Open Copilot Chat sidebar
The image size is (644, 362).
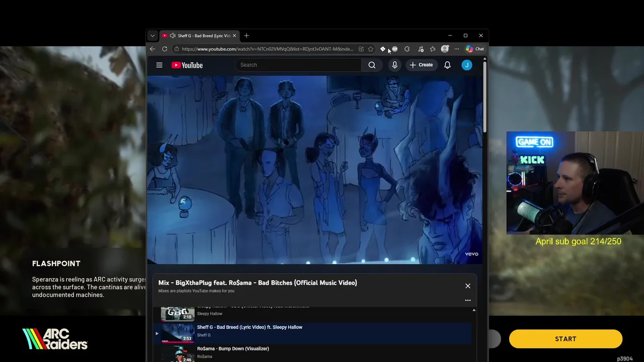point(474,49)
